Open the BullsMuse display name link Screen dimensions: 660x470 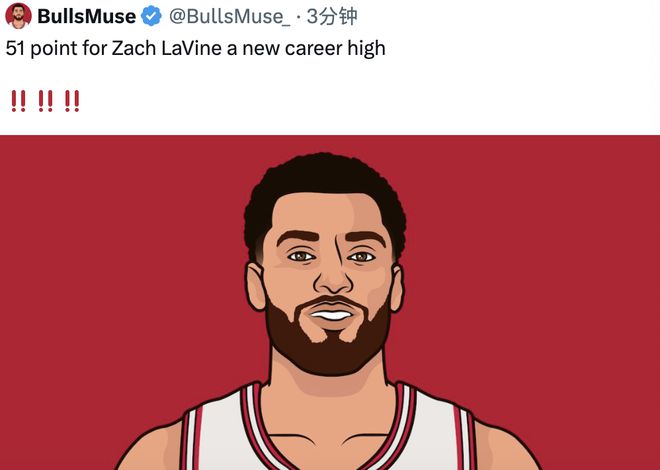pos(86,16)
